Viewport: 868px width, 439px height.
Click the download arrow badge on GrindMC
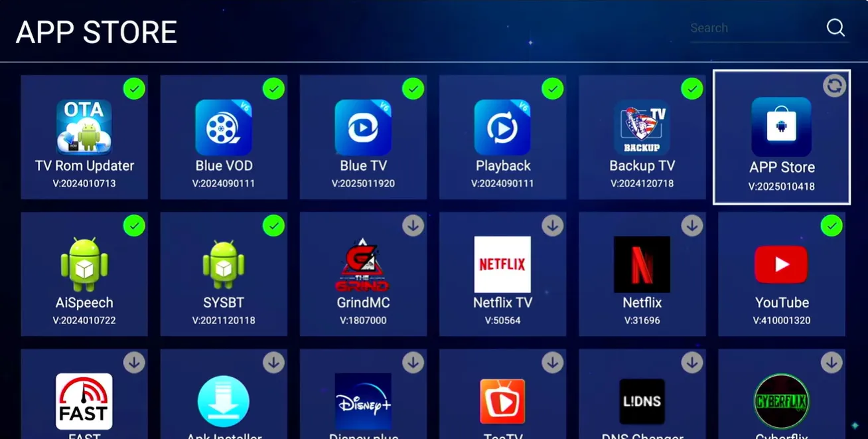point(413,226)
